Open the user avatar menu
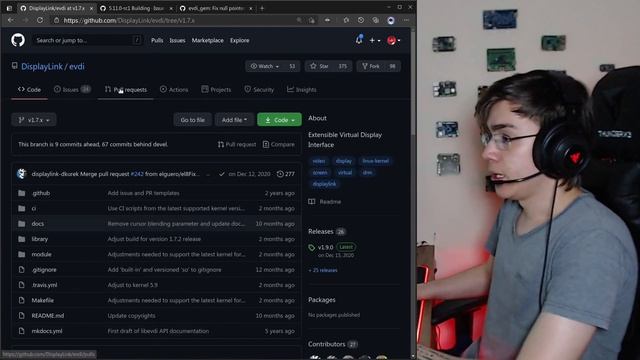The width and height of the screenshot is (640, 360). click(393, 40)
